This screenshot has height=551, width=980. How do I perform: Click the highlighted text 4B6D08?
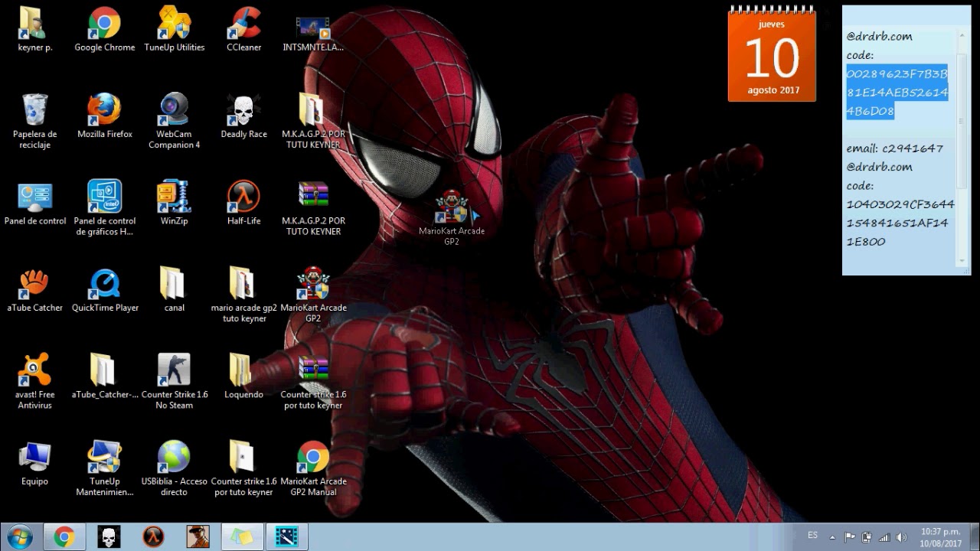(x=870, y=111)
